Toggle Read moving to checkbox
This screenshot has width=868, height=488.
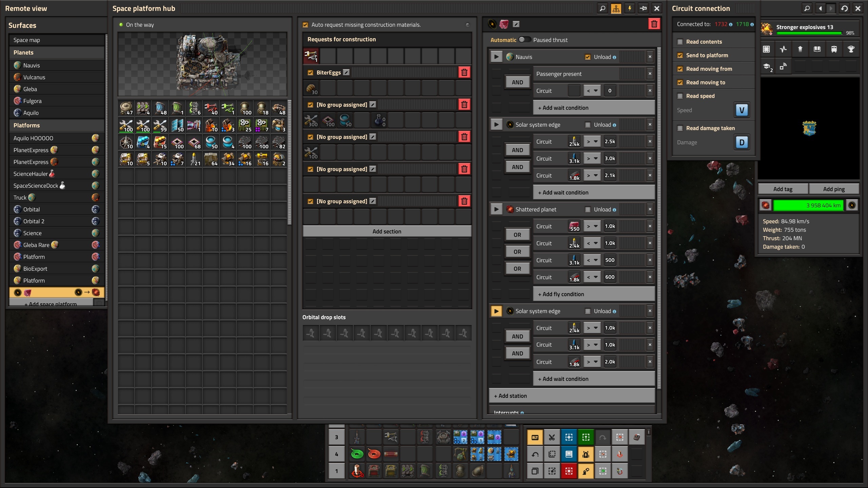pos(680,82)
